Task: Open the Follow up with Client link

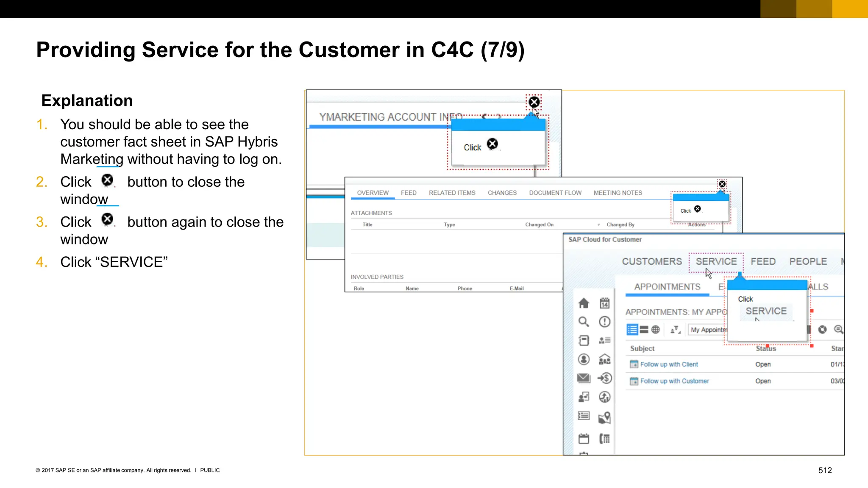Action: [669, 364]
